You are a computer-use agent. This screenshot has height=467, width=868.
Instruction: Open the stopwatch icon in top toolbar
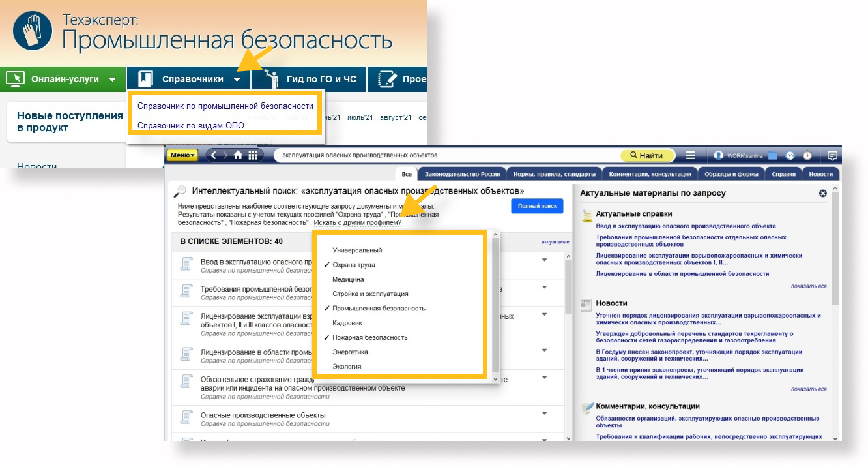pos(807,155)
